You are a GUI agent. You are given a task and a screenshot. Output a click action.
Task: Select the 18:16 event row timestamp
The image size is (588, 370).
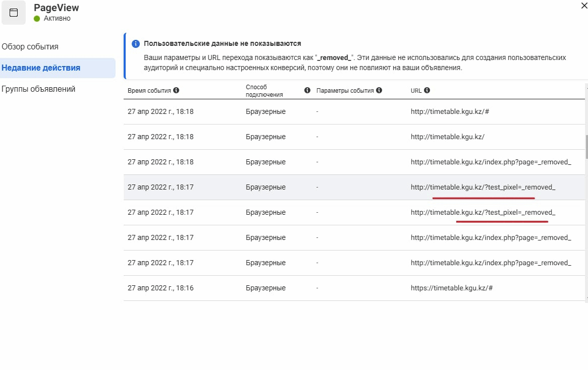(161, 288)
